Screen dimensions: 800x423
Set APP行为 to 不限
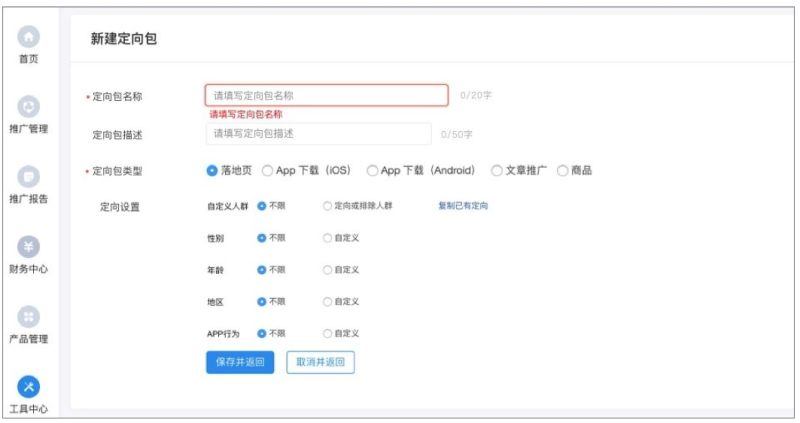[x=262, y=334]
